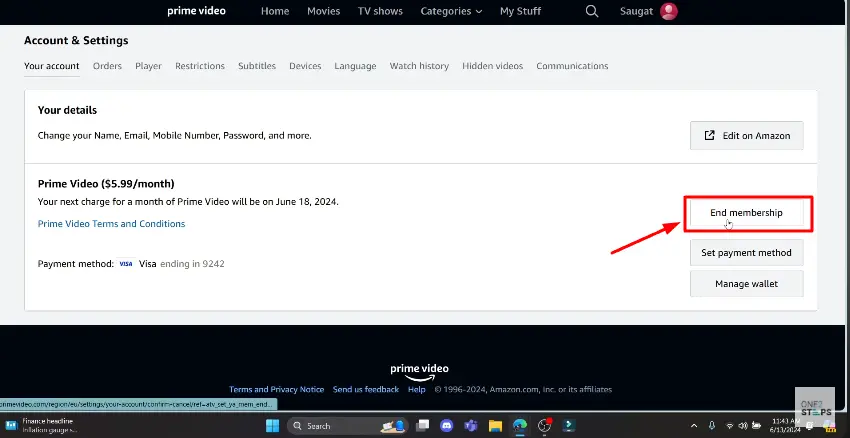Switch to the Hidden videos tab

pyautogui.click(x=492, y=66)
